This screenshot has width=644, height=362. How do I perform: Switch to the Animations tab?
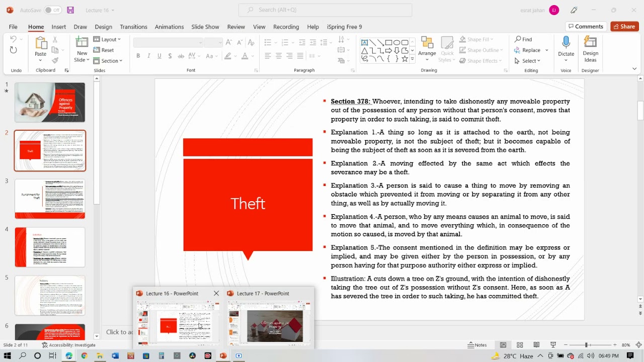(169, 27)
